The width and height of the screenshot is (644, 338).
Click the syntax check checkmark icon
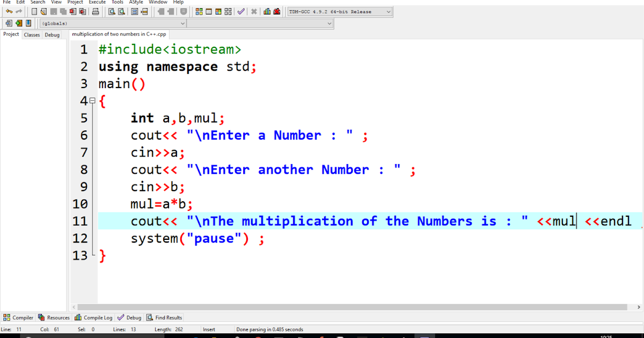(x=241, y=11)
